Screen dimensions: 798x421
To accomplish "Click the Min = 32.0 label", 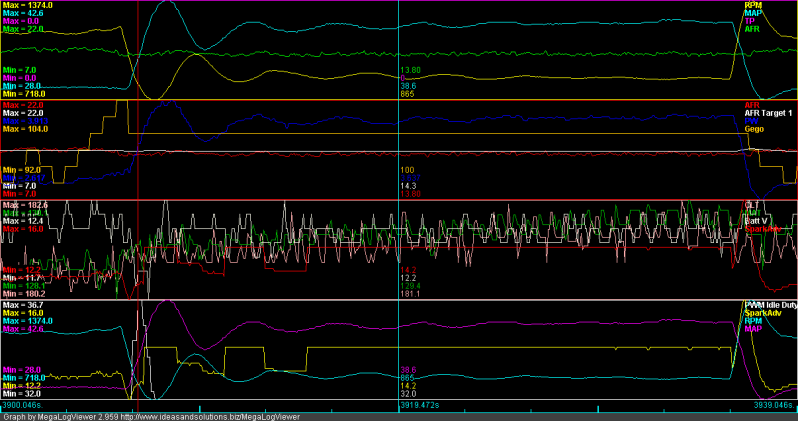I will (x=22, y=394).
